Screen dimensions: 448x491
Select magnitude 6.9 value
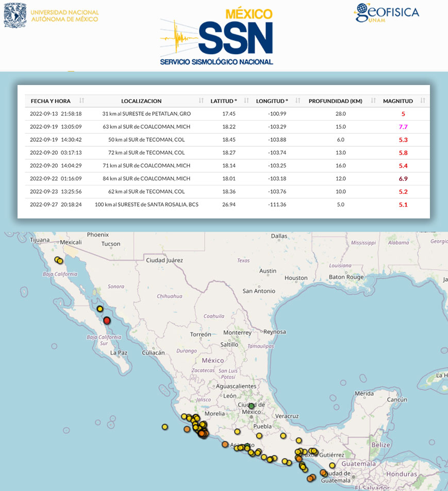403,179
